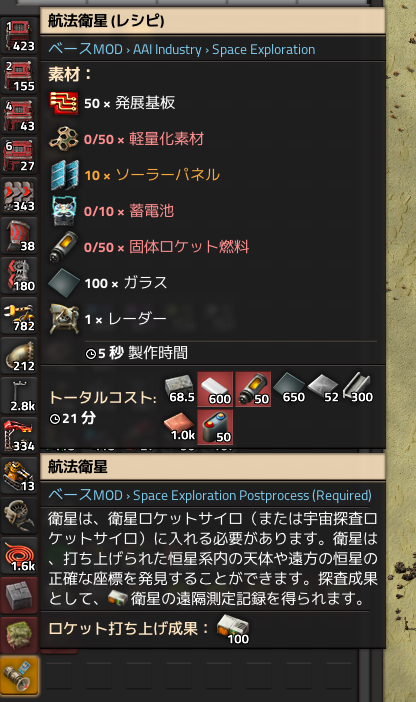This screenshot has height=702, width=416.
Task: Click the solid rocket fuel ingredient icon
Action: click(x=64, y=247)
